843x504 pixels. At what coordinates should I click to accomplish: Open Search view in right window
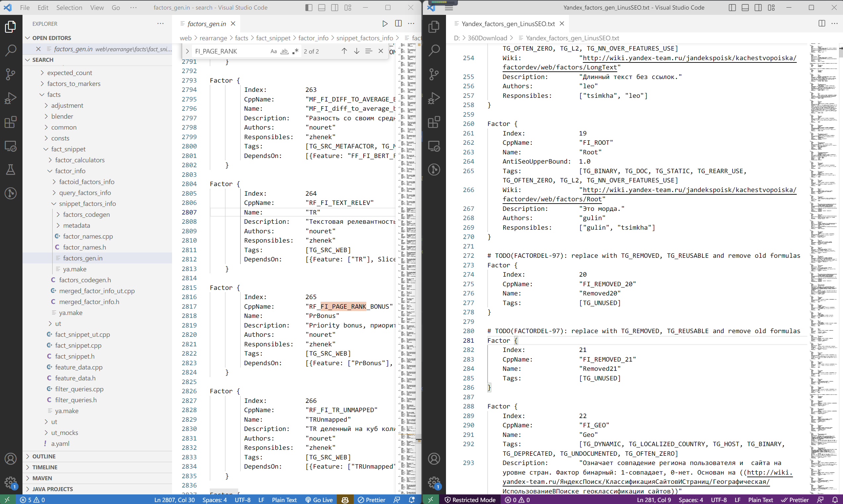(434, 50)
